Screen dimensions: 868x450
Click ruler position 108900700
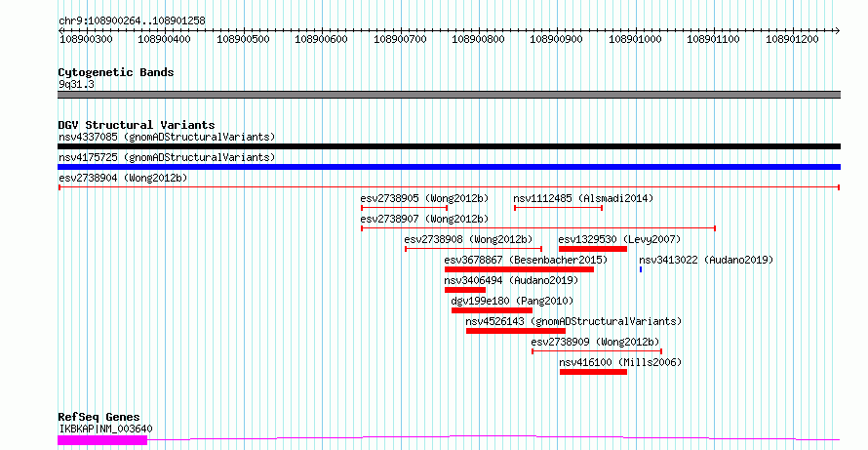coord(400,39)
